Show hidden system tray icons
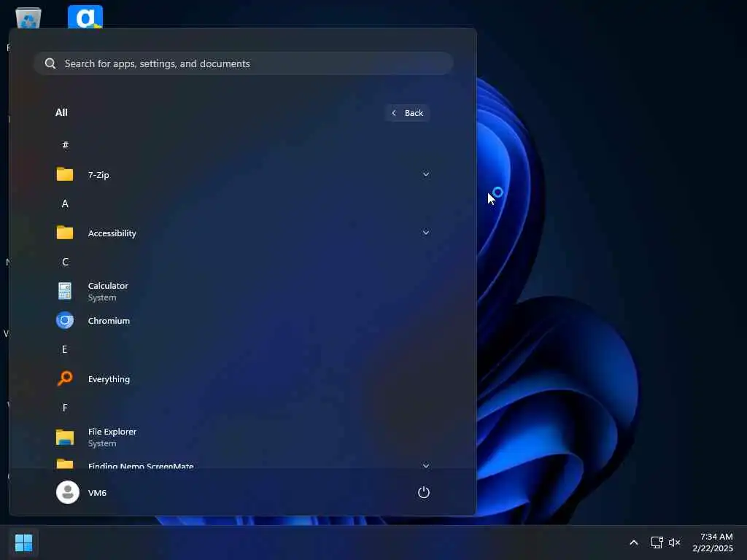 [x=634, y=542]
